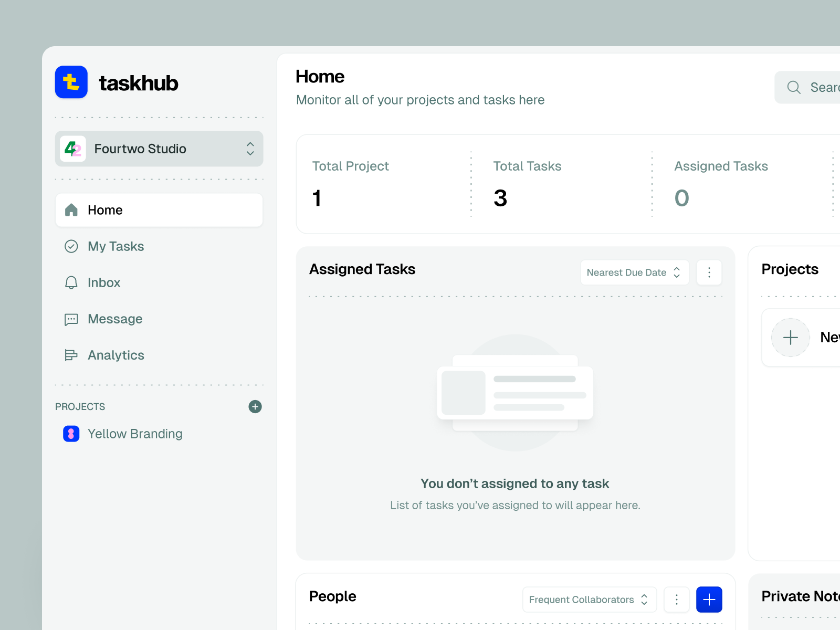Viewport: 840px width, 630px height.
Task: Click the blue plus button in People
Action: tap(709, 600)
